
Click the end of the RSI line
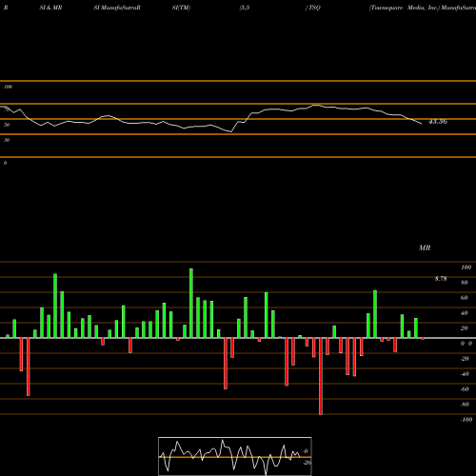(x=422, y=124)
